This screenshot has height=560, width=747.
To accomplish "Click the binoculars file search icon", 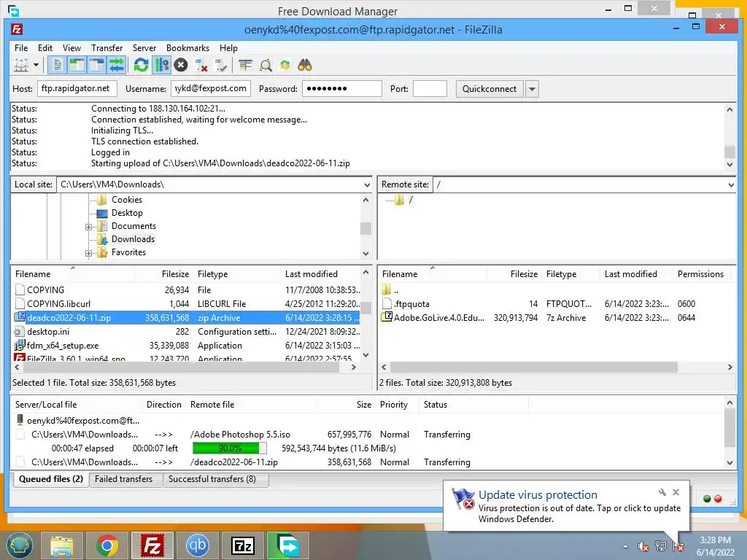I will coord(304,65).
